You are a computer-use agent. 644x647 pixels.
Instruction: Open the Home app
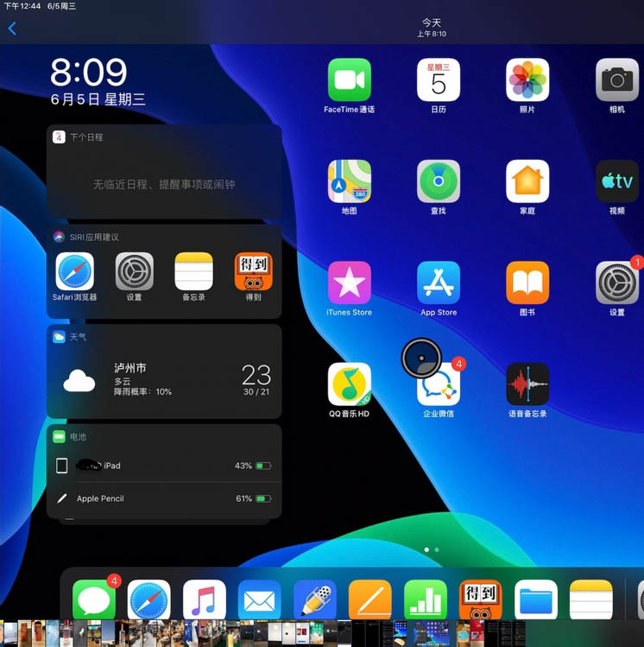(x=527, y=181)
